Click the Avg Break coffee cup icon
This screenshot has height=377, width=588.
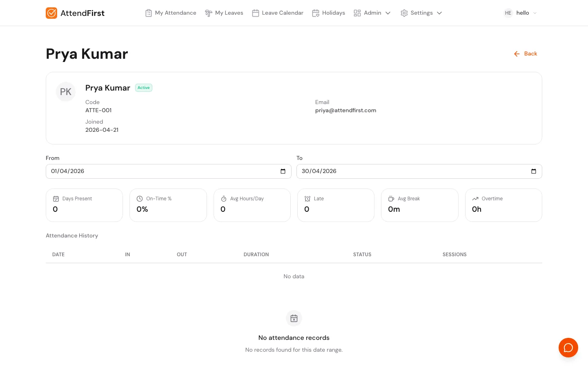click(391, 199)
